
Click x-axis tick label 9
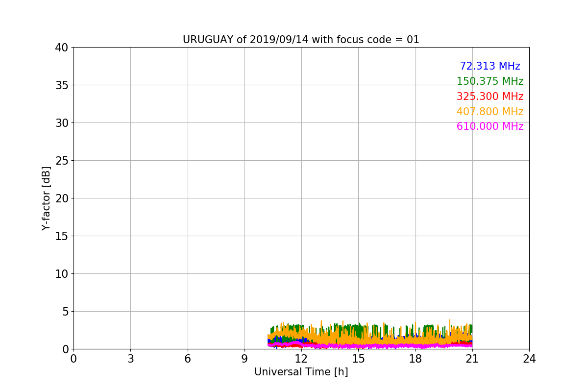point(245,359)
